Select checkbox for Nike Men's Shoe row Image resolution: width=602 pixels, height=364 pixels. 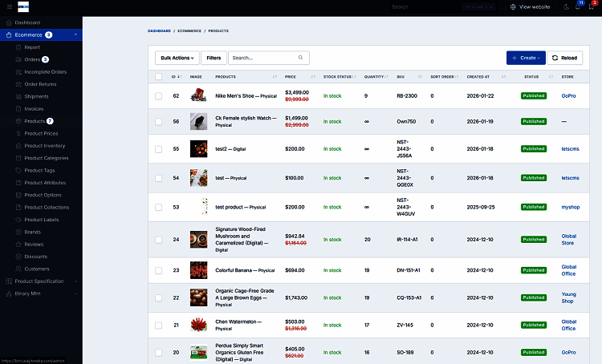click(x=159, y=96)
